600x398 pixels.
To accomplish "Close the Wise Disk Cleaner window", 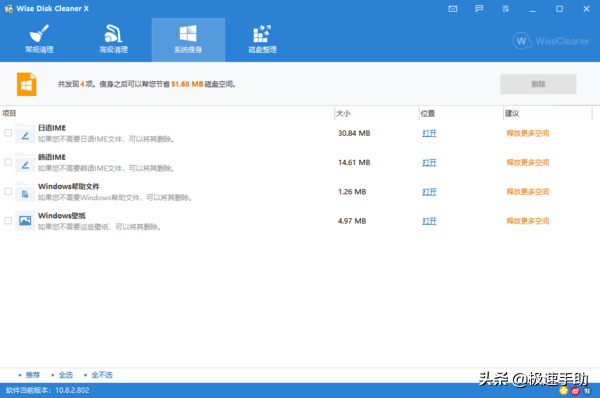I will [x=586, y=9].
